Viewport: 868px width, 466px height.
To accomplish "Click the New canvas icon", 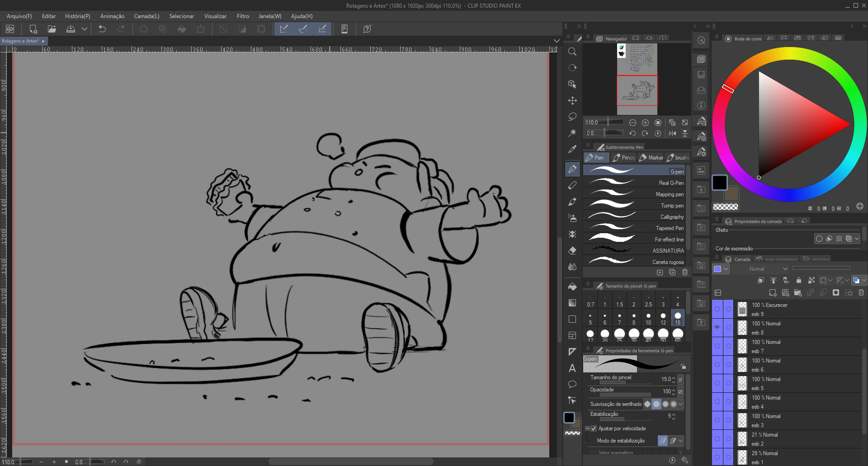I will pyautogui.click(x=33, y=29).
